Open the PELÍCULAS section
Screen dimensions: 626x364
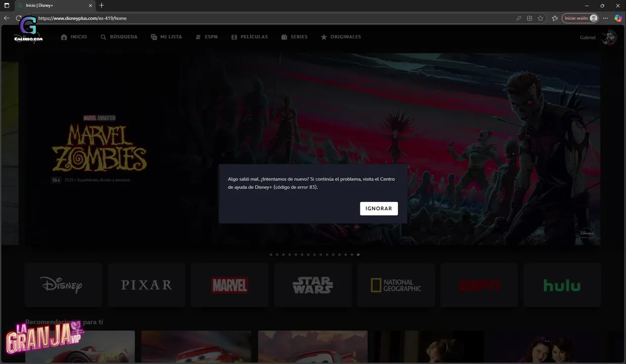(x=249, y=37)
